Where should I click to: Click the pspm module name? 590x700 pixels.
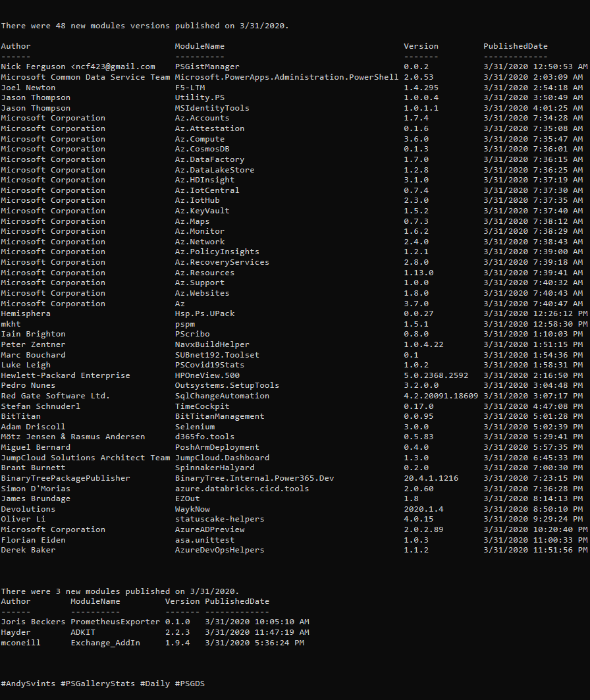(185, 324)
